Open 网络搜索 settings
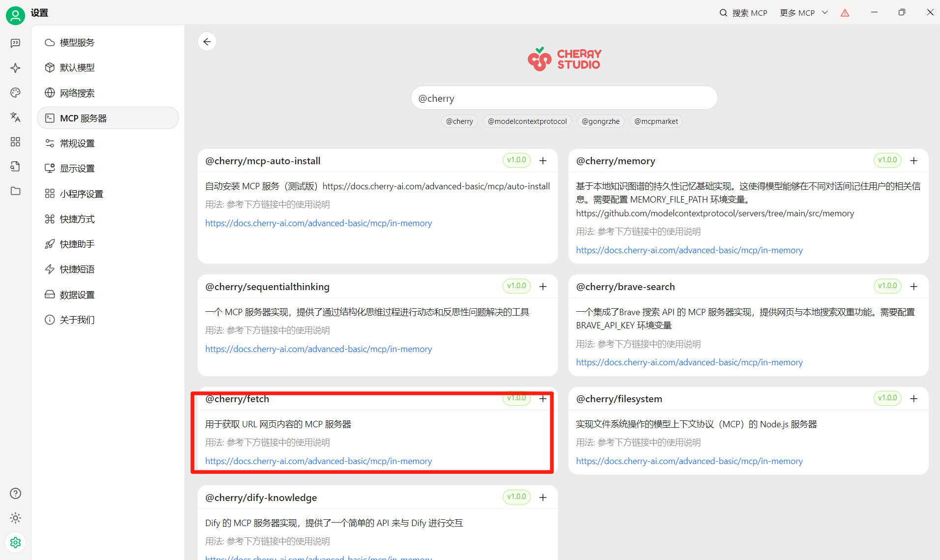The image size is (940, 560). pyautogui.click(x=108, y=93)
